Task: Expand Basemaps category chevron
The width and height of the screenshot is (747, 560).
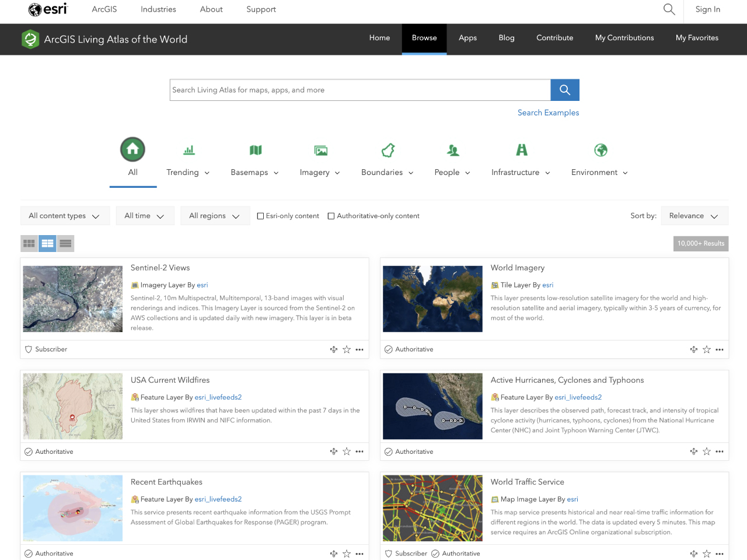Action: pyautogui.click(x=276, y=173)
